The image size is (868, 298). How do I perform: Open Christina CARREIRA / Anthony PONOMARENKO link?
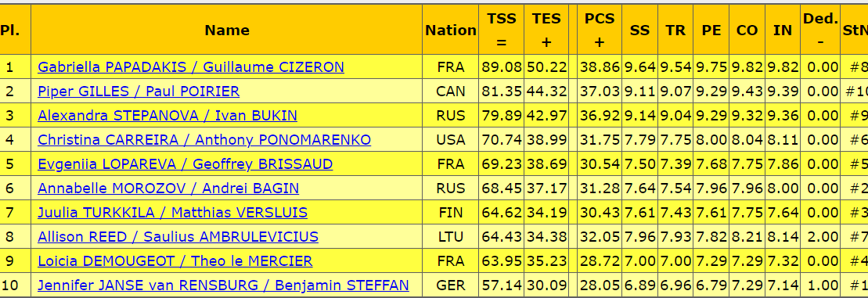(204, 140)
